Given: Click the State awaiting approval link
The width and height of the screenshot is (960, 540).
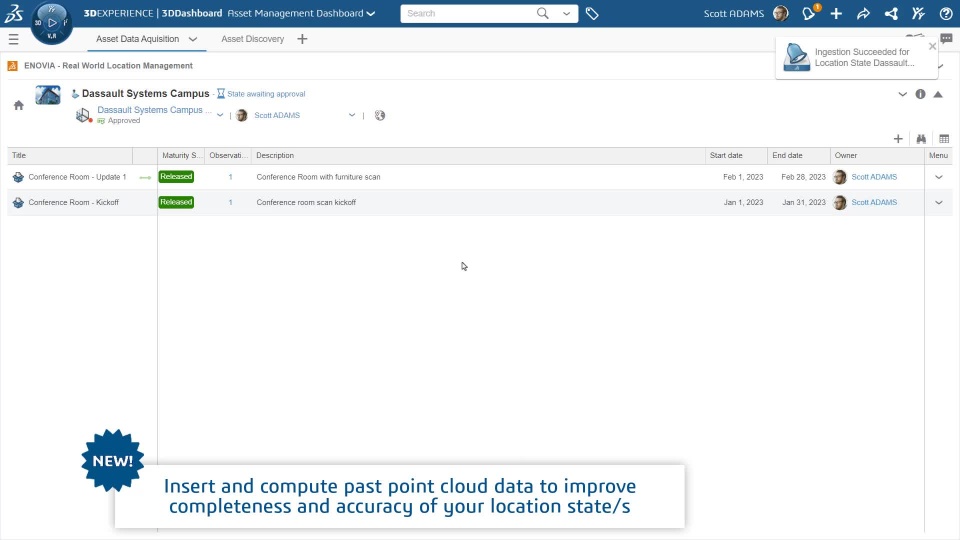Looking at the screenshot, I should tap(266, 94).
